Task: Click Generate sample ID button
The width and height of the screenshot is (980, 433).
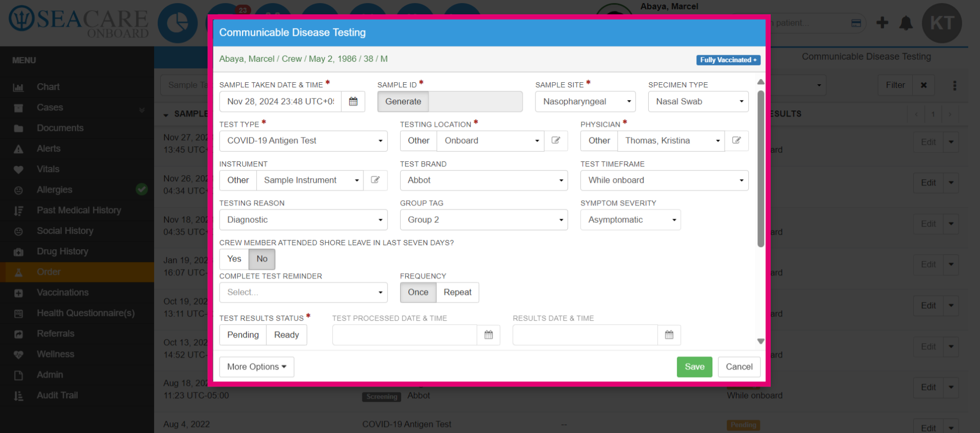Action: coord(403,102)
